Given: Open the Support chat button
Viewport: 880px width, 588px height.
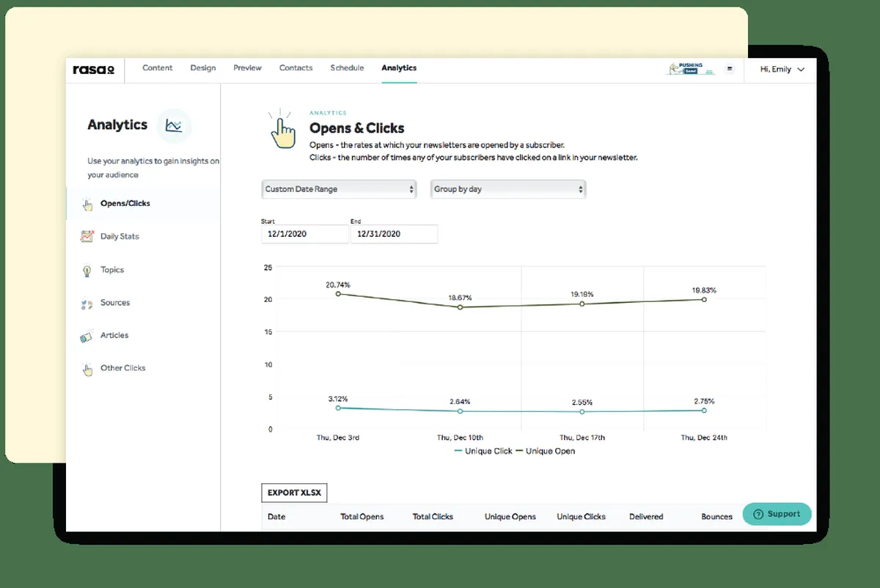Looking at the screenshot, I should point(777,514).
